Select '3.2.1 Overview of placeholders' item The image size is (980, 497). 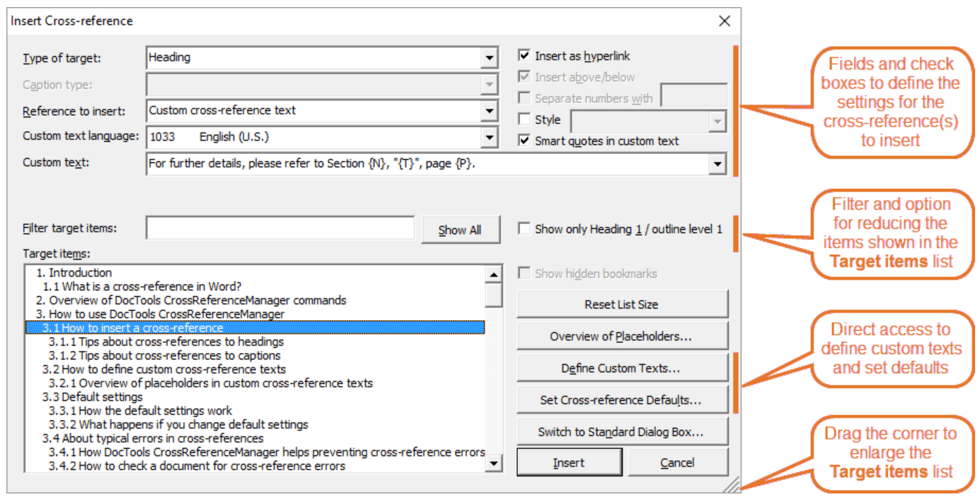point(255,383)
